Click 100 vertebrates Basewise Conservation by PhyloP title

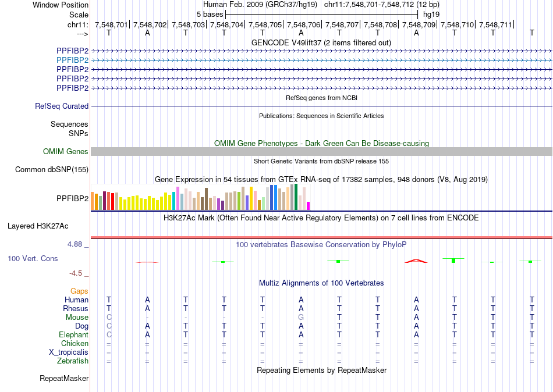coord(321,244)
